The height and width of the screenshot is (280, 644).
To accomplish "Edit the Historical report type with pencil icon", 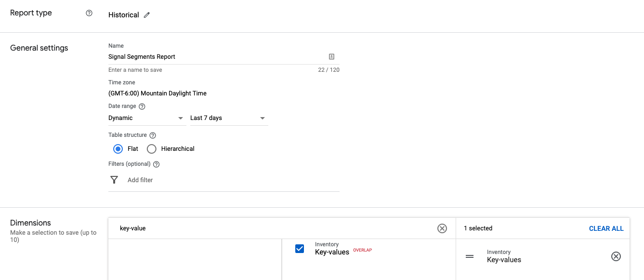I will click(x=147, y=15).
